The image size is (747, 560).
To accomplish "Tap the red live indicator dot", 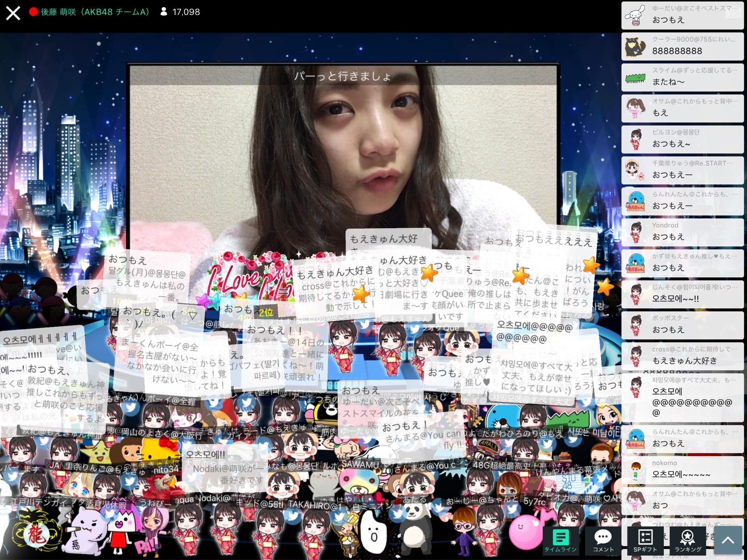I will point(33,12).
